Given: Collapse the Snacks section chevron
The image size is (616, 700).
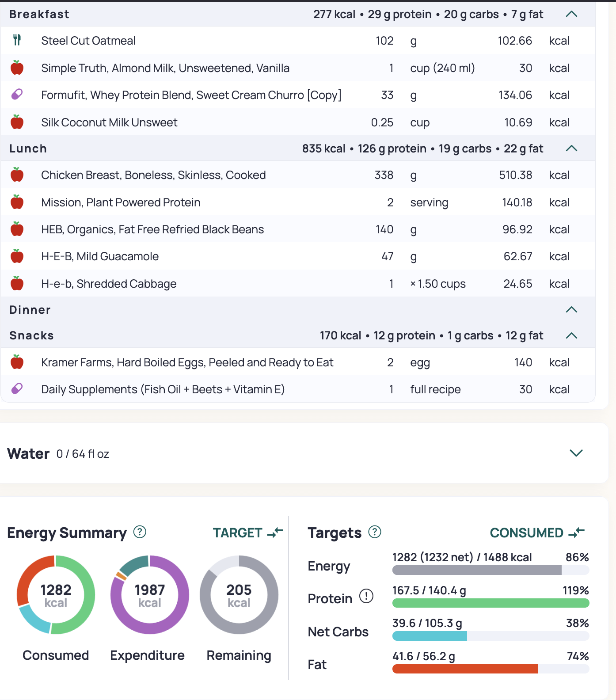Looking at the screenshot, I should point(571,336).
